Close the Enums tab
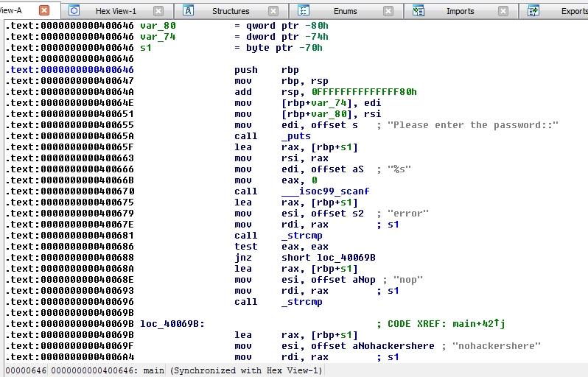 click(x=388, y=11)
